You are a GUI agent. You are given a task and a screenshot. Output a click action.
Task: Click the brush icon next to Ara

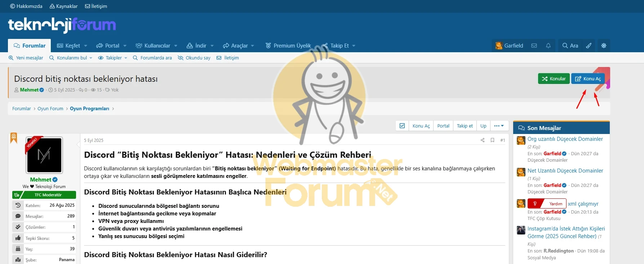pyautogui.click(x=589, y=46)
